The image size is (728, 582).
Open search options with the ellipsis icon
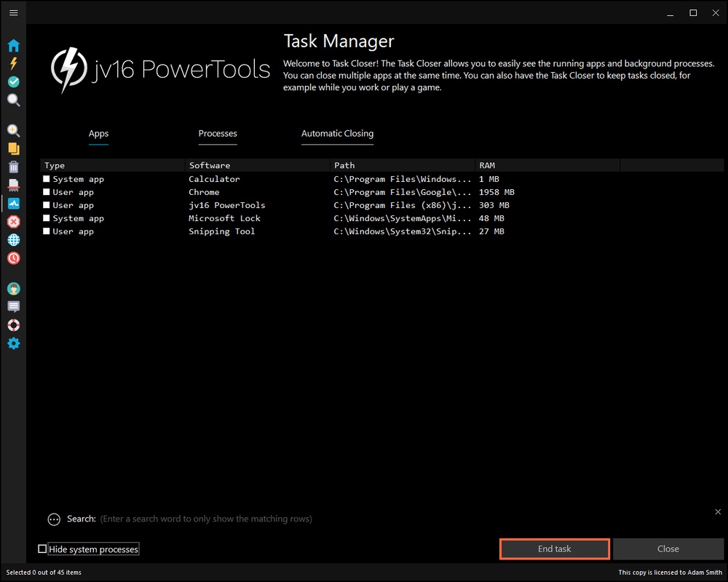point(54,519)
